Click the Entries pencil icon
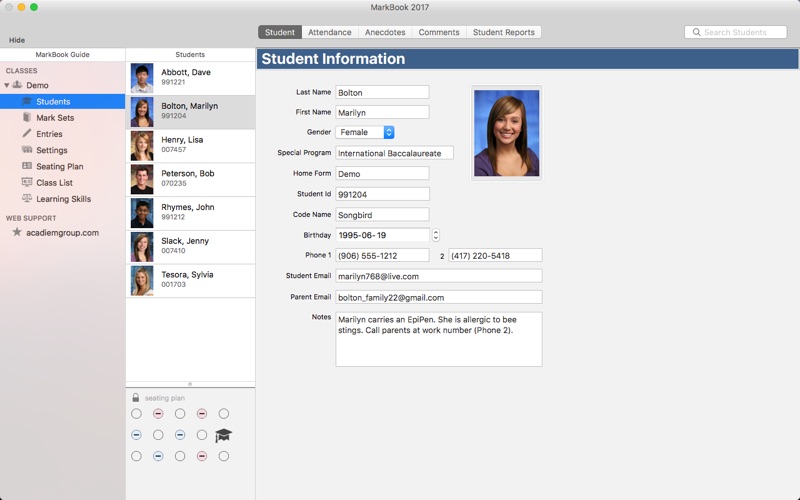 (27, 134)
